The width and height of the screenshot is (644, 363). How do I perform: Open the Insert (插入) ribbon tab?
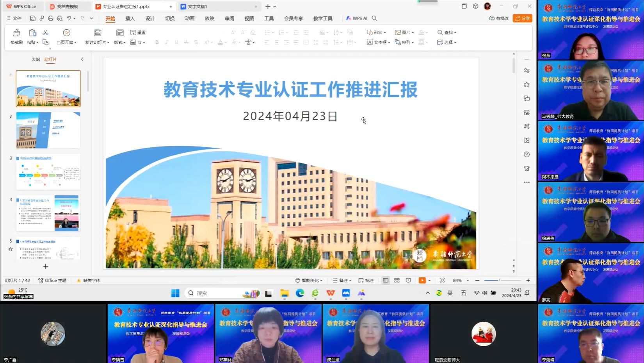point(130,18)
